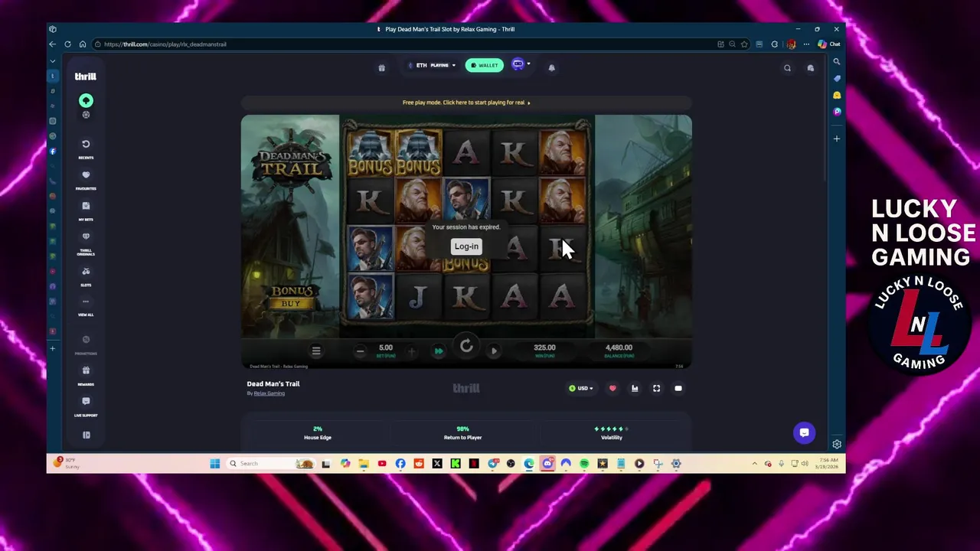The image size is (980, 551).
Task: Click the plus icon in browser right sidebar
Action: coord(837,139)
